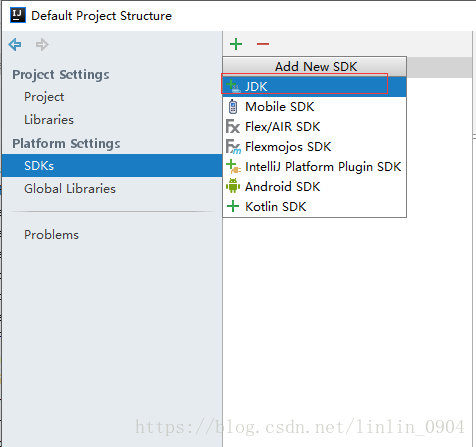Click the Project Settings heading

pos(61,75)
